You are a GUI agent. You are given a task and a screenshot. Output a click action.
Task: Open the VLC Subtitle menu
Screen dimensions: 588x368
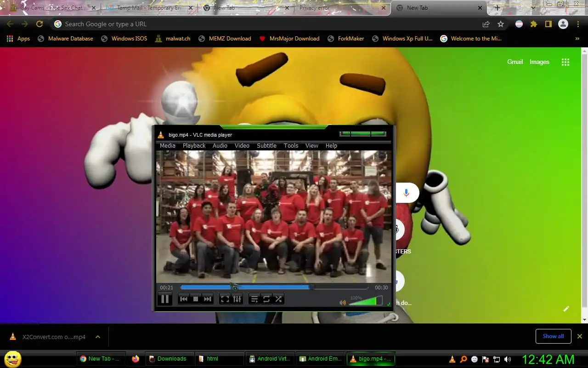pyautogui.click(x=267, y=145)
